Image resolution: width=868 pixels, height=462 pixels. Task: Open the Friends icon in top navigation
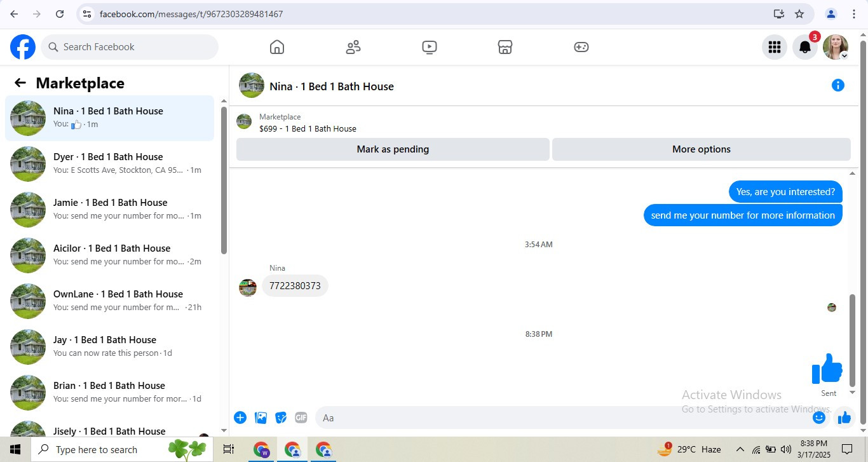coord(353,47)
